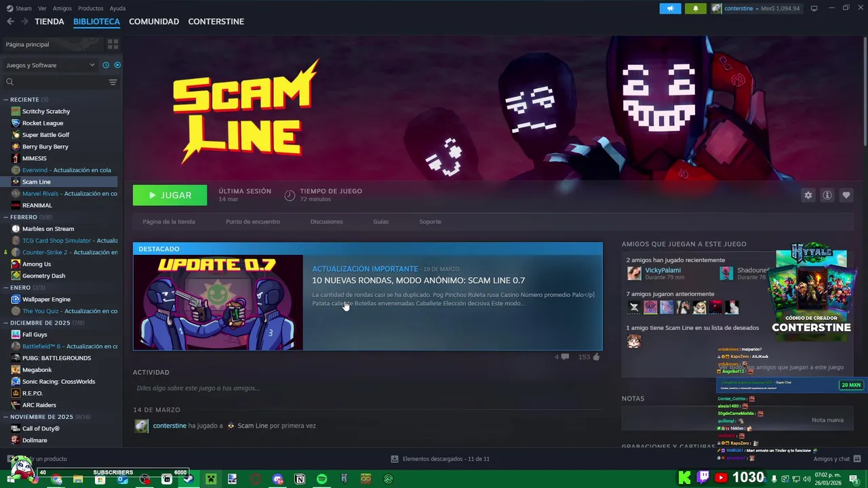Click the comments icon under update post
This screenshot has height=488, width=868.
[565, 357]
